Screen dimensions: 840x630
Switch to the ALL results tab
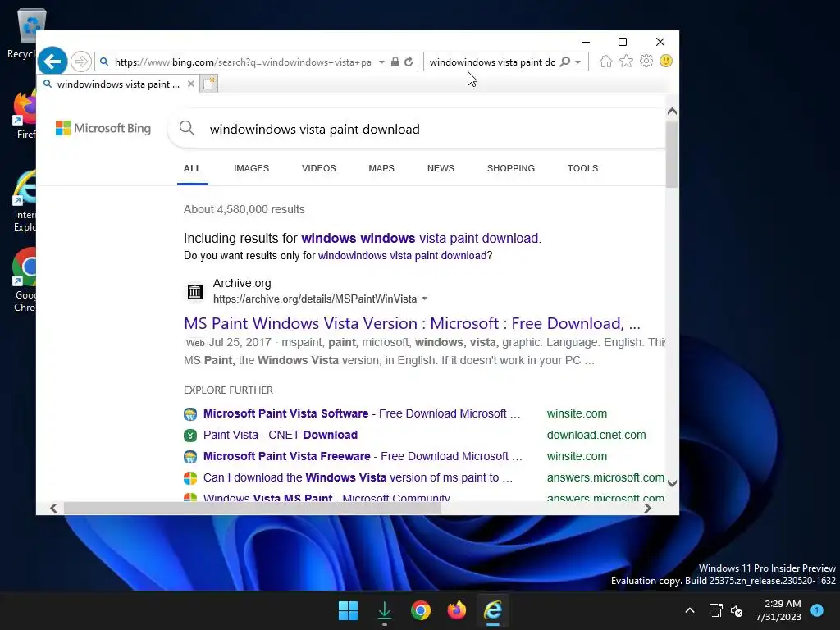[192, 168]
